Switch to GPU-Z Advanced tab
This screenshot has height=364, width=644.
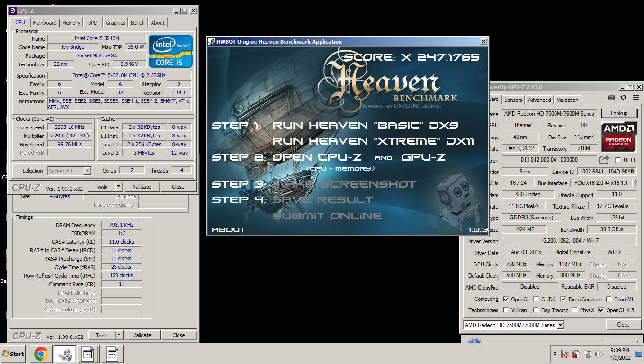point(539,100)
